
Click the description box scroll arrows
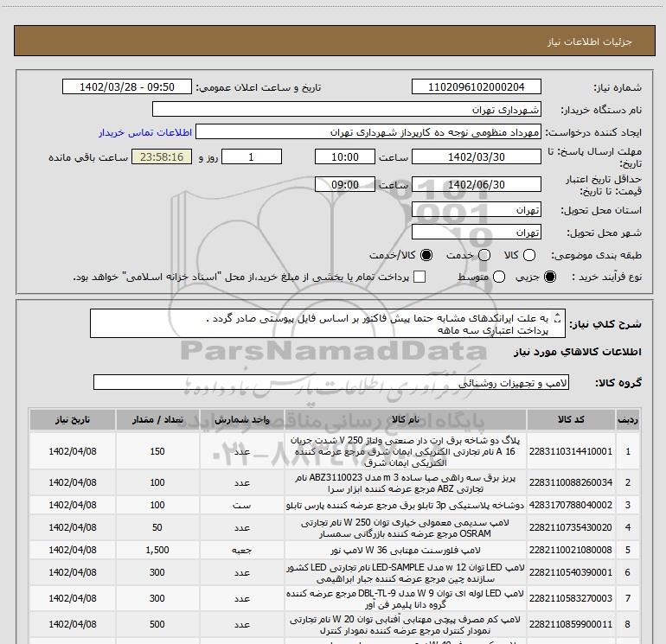(558, 317)
